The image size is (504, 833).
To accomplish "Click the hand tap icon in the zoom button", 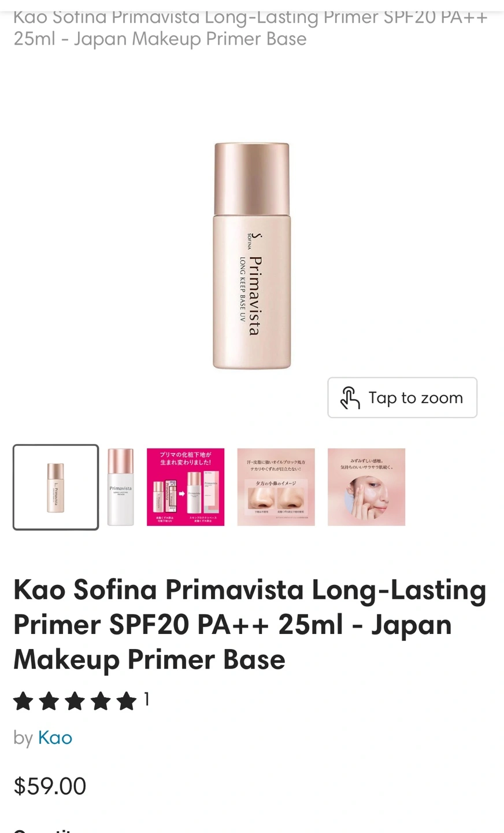I will point(350,397).
